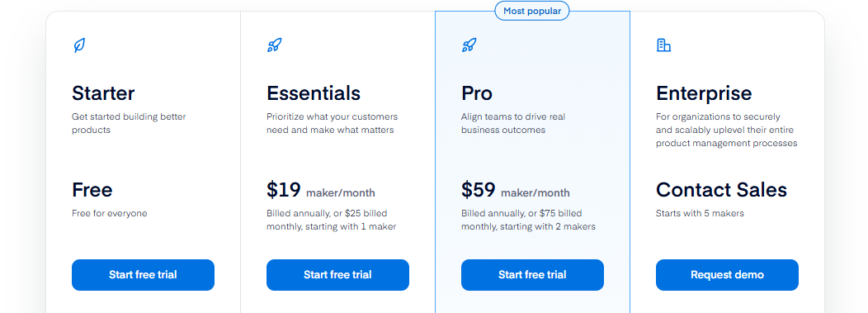This screenshot has height=313, width=868.
Task: Click the $59 maker/month price
Action: pos(516,191)
